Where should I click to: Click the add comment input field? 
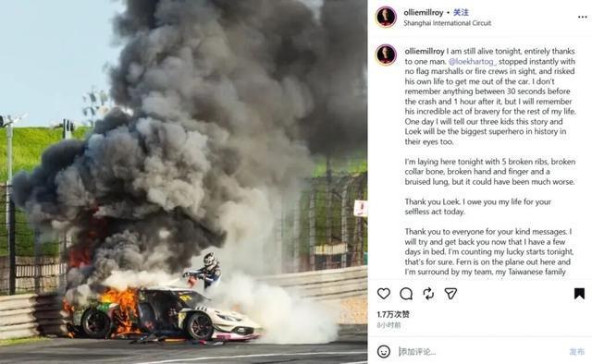click(481, 352)
